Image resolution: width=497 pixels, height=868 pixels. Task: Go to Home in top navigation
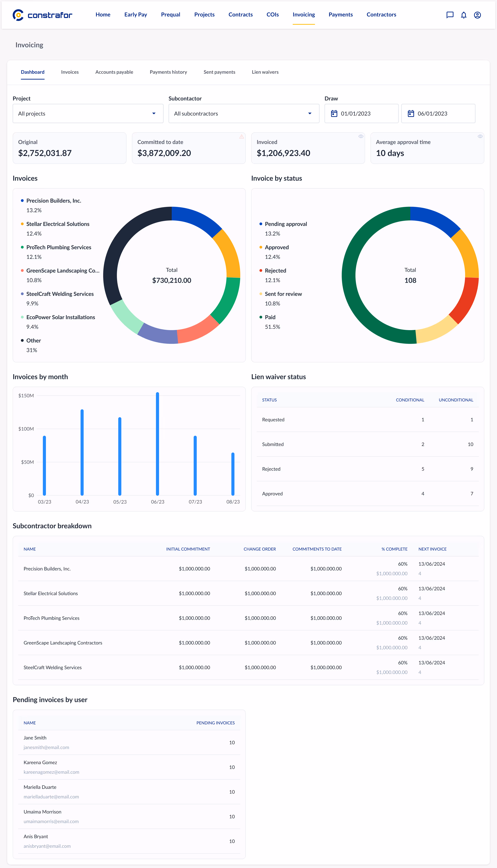[103, 15]
